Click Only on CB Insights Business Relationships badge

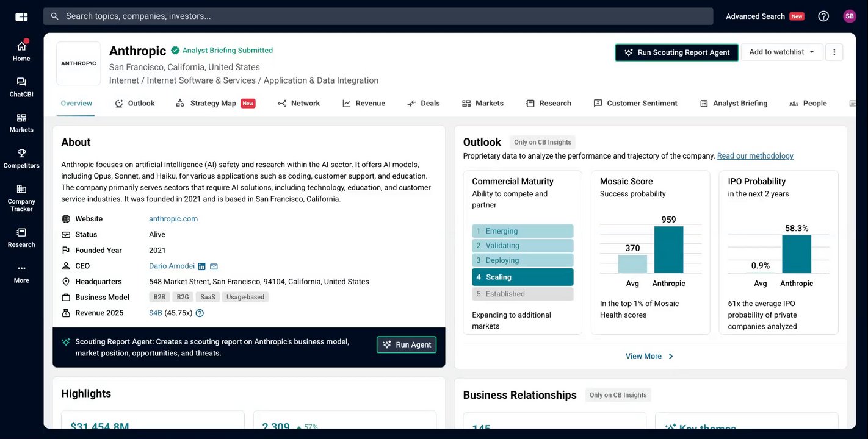coord(618,396)
